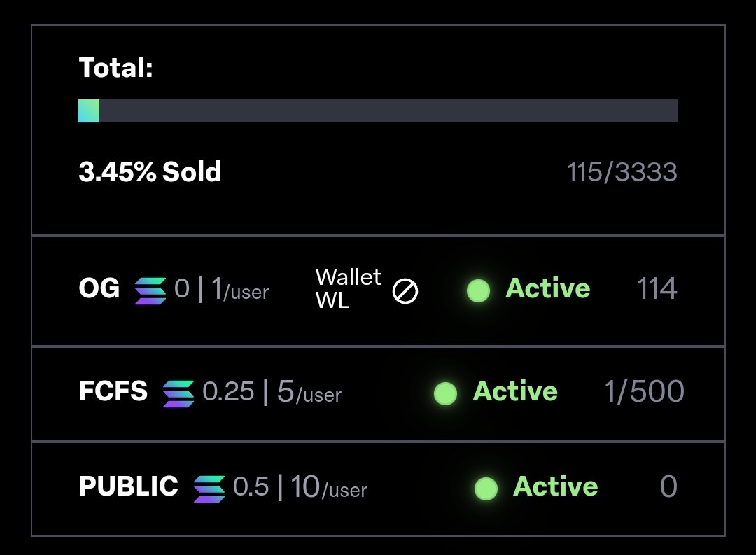The image size is (756, 555).
Task: Click the green status dot in FCFS row
Action: [445, 393]
